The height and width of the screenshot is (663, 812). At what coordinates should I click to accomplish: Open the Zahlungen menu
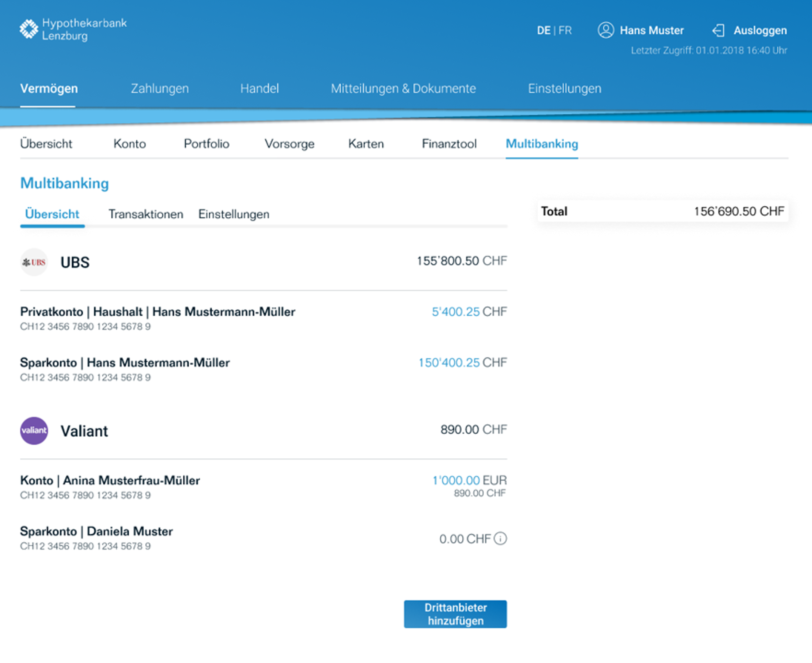(160, 88)
